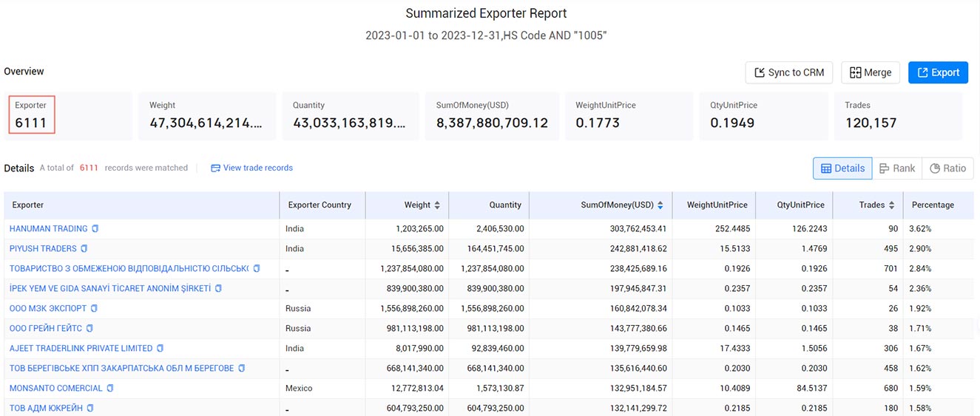This screenshot has height=416, width=980.
Task: Select the Quantity overview card
Action: point(351,116)
